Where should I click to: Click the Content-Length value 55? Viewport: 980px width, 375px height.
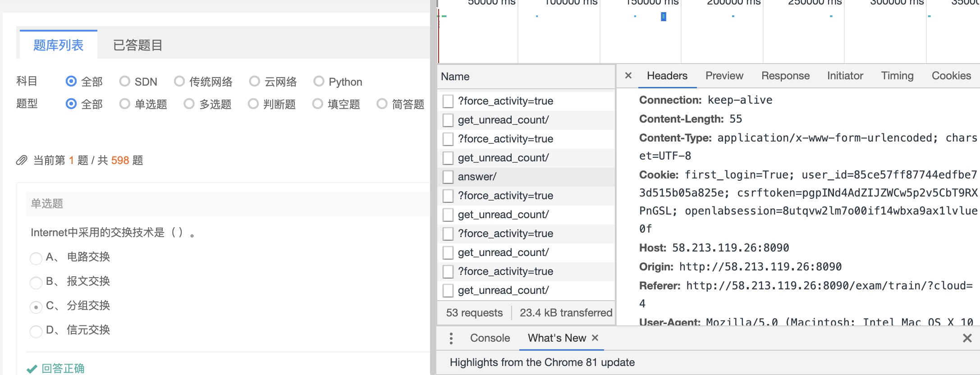point(736,119)
